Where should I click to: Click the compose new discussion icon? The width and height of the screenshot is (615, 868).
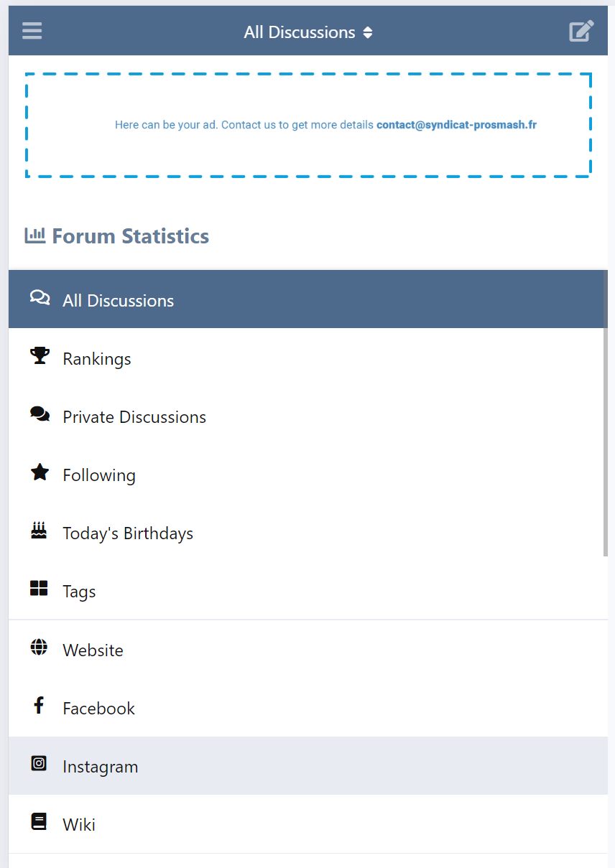pos(581,31)
